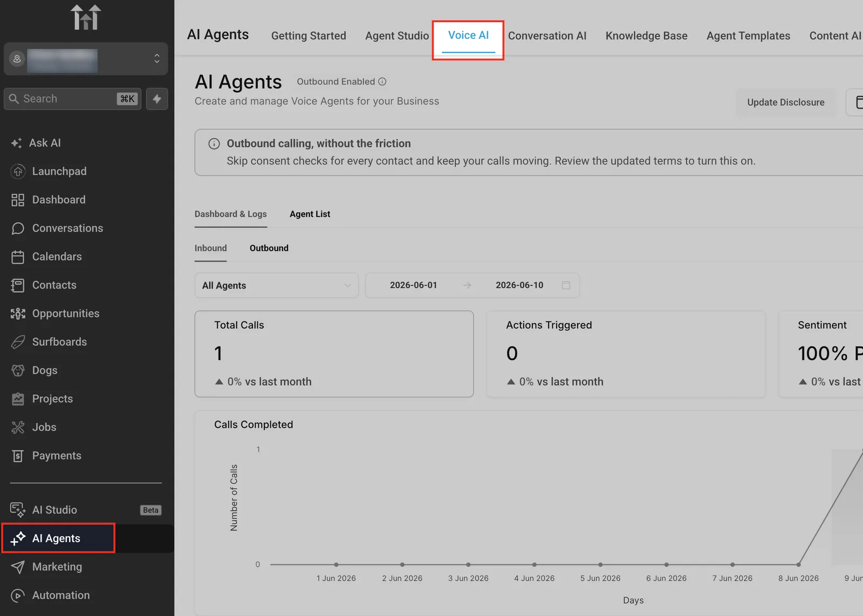Switch to the Agent List tab
The height and width of the screenshot is (616, 863).
(x=310, y=214)
